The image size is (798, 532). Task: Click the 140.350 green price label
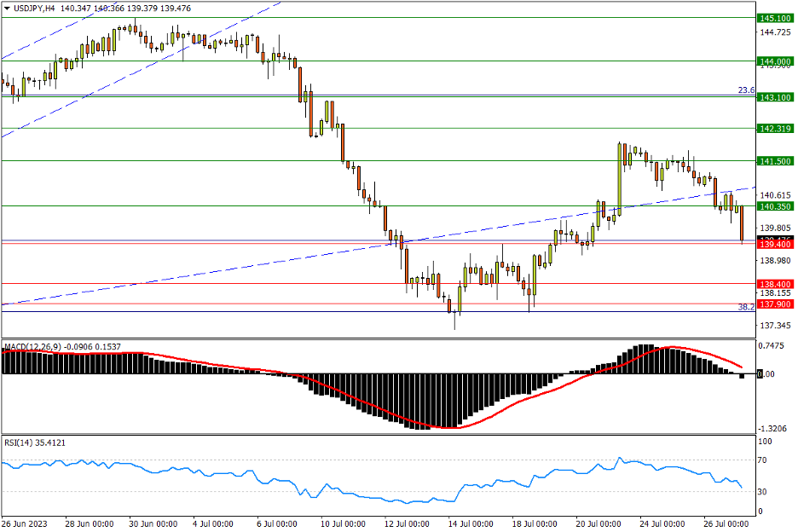[776, 206]
